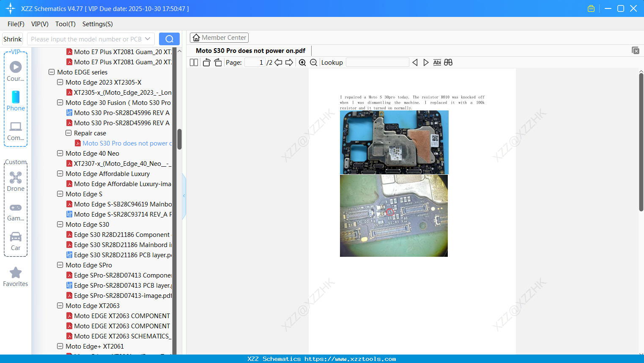Toggle the Abi match-case option in Lookup
This screenshot has height=363, width=644.
pos(437,62)
